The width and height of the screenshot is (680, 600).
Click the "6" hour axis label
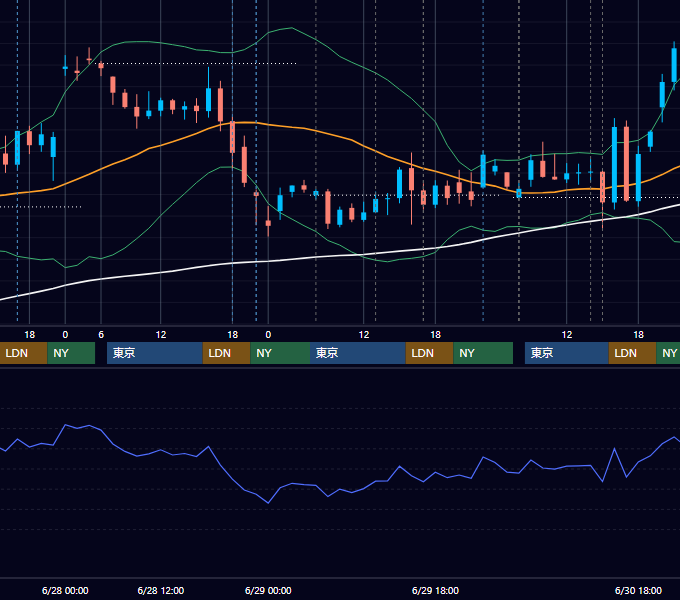click(101, 335)
